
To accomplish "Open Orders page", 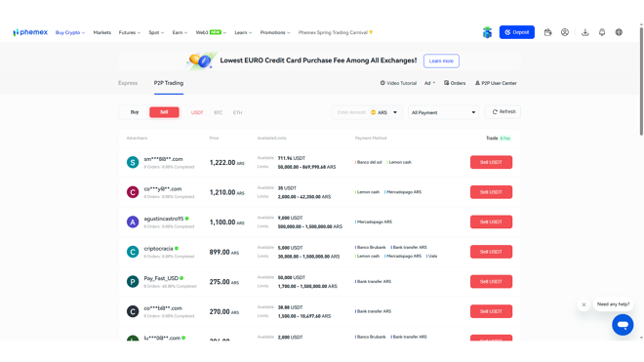I will (x=455, y=83).
